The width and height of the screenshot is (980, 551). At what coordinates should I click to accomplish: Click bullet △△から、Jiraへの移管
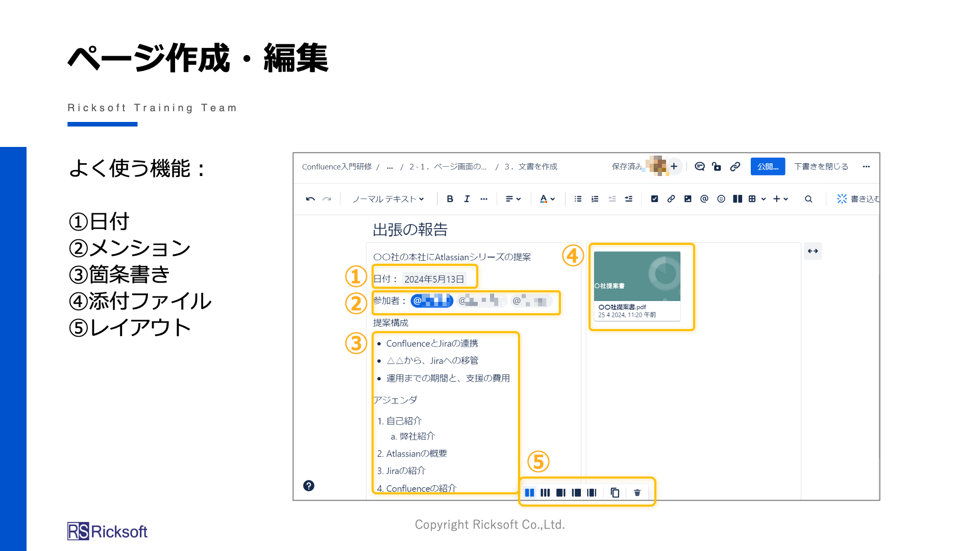click(432, 361)
